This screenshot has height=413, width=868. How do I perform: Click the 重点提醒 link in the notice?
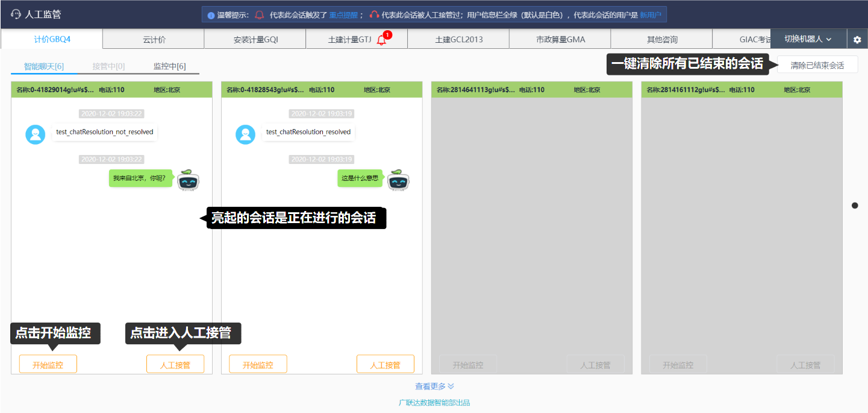(344, 15)
